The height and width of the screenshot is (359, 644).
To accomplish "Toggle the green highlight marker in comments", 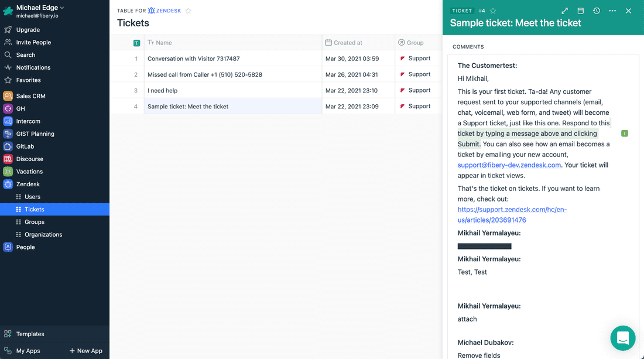I will pos(624,134).
